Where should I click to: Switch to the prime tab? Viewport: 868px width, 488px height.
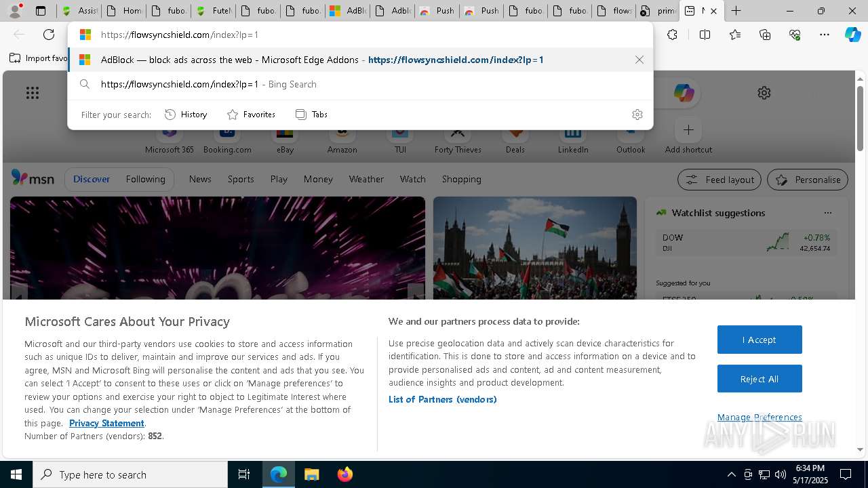pyautogui.click(x=658, y=11)
